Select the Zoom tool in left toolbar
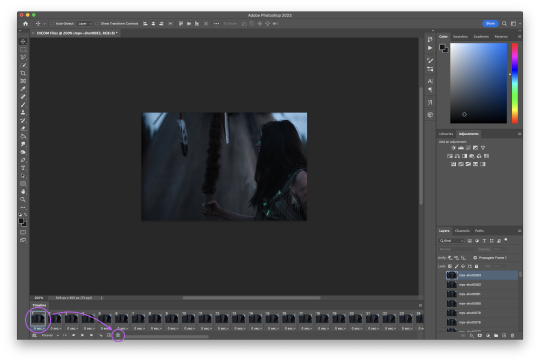Image resolution: width=540 pixels, height=362 pixels. pos(23,199)
